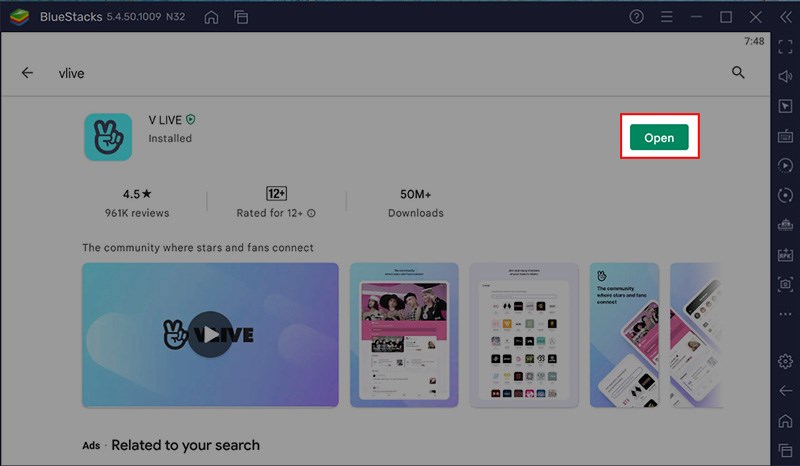The image size is (800, 466).
Task: Click the app tagline about stars and fans
Action: click(x=197, y=248)
